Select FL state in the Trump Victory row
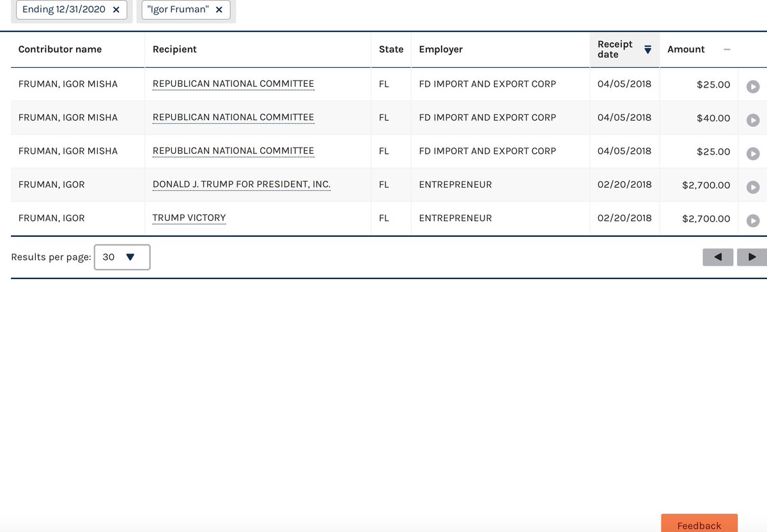The height and width of the screenshot is (532, 767). [384, 218]
